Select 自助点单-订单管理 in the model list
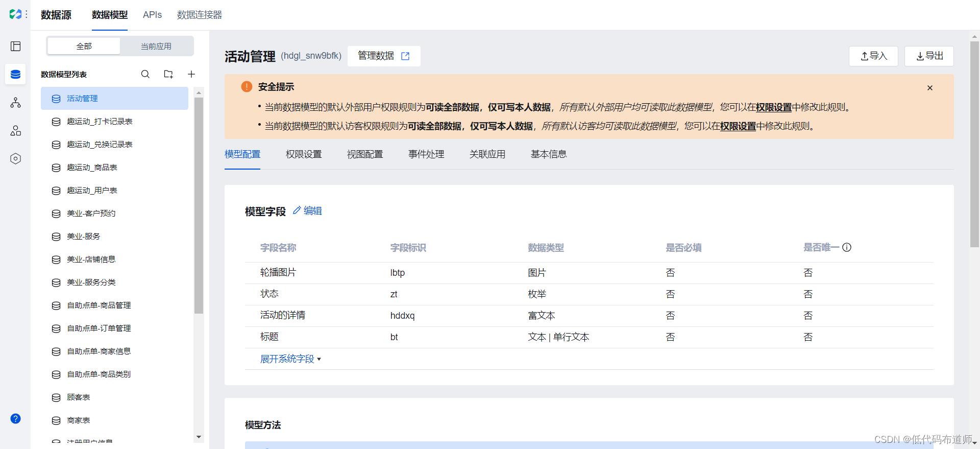 pos(114,328)
